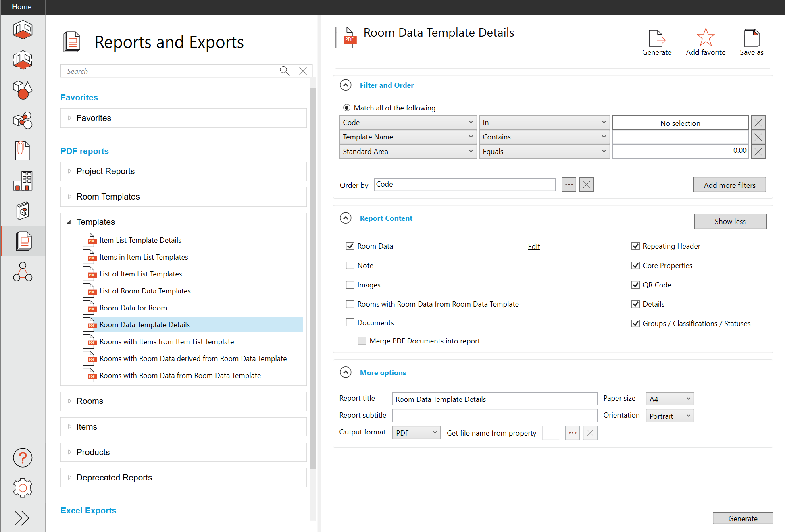785x532 pixels.
Task: Click the Save as icon
Action: pos(751,39)
